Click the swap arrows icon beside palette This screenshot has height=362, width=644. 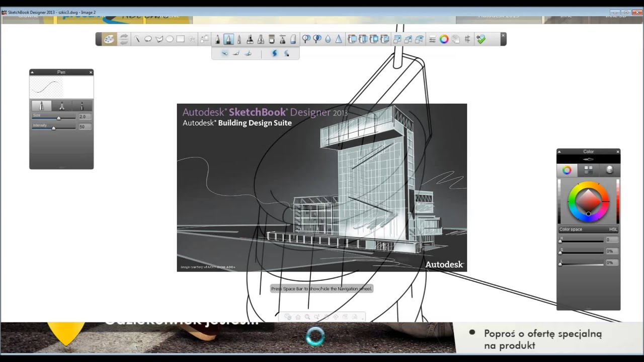(x=124, y=39)
